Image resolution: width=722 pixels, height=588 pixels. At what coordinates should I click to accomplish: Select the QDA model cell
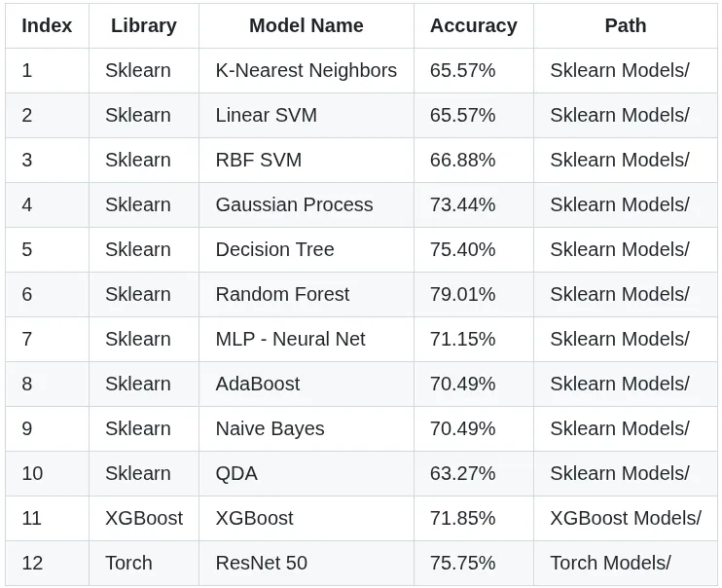pyautogui.click(x=236, y=473)
